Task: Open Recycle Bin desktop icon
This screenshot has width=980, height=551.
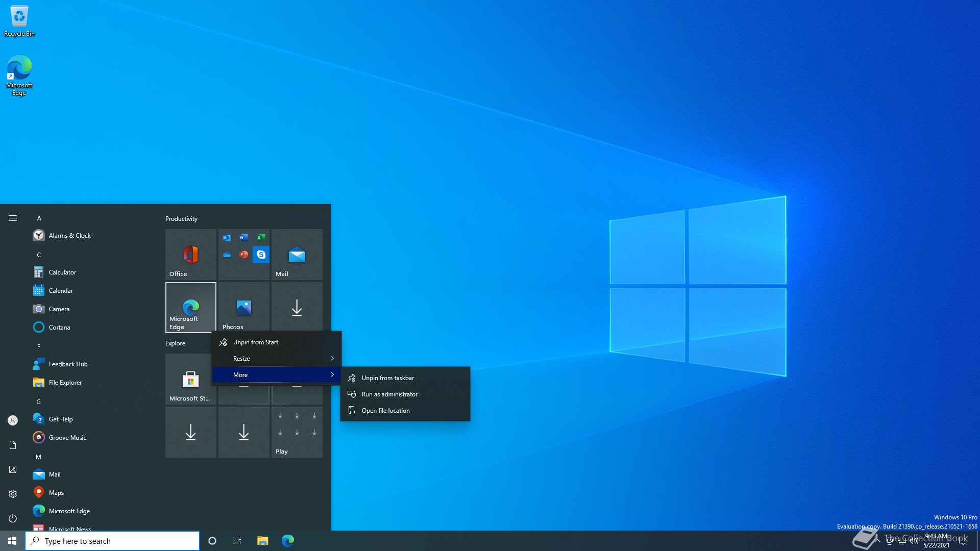Action: pos(19,21)
